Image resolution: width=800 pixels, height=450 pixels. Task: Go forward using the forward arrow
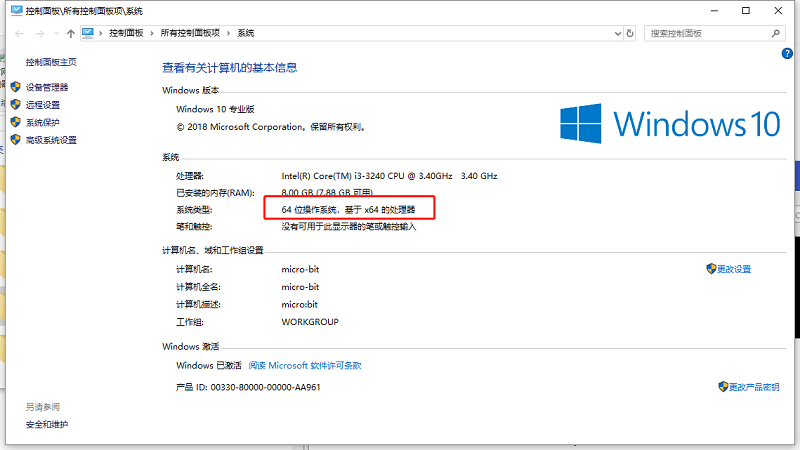pyautogui.click(x=39, y=34)
